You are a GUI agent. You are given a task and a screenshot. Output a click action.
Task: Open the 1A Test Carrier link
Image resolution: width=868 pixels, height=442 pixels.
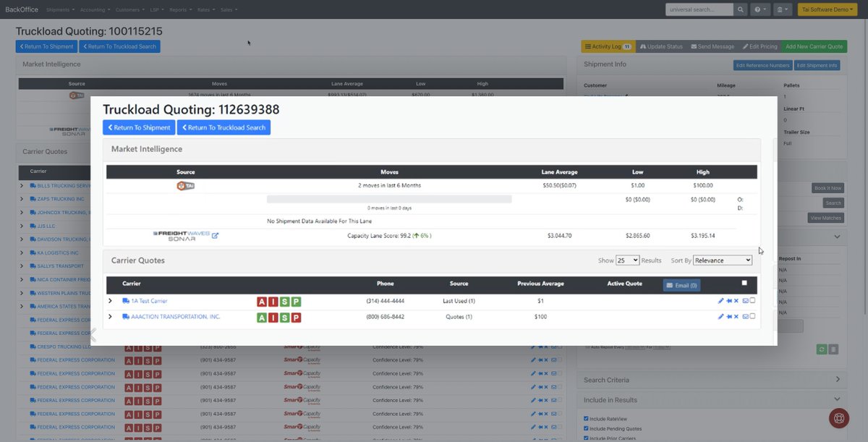pos(149,301)
